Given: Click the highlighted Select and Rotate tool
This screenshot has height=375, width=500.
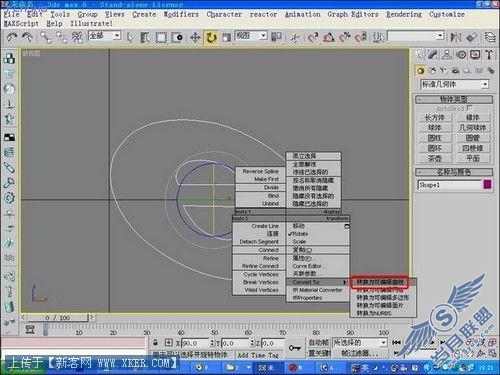Looking at the screenshot, I should pyautogui.click(x=211, y=37).
